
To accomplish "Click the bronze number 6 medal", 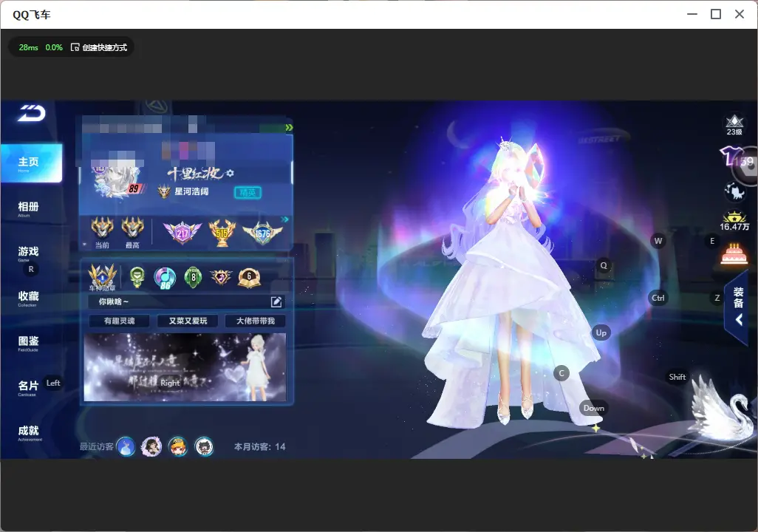I will [250, 278].
